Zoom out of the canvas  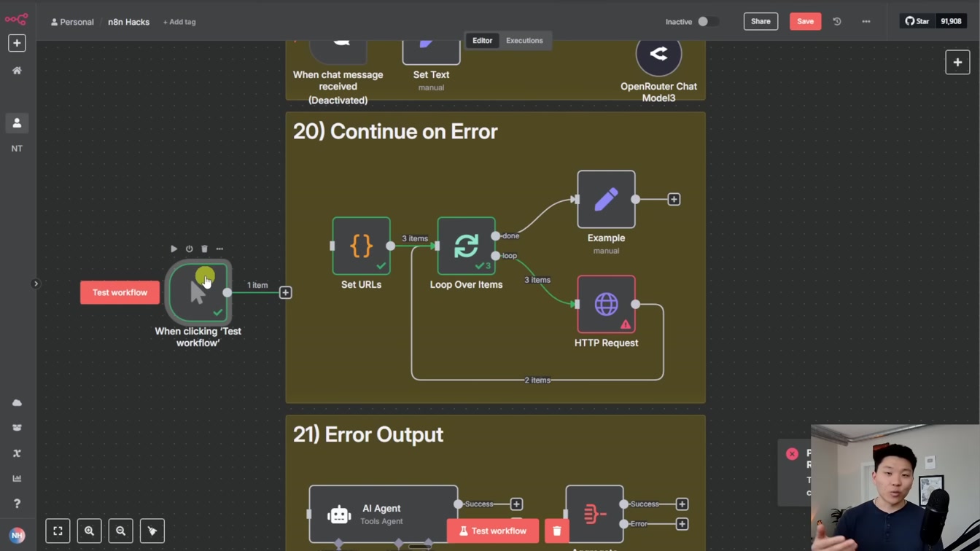coord(121,531)
